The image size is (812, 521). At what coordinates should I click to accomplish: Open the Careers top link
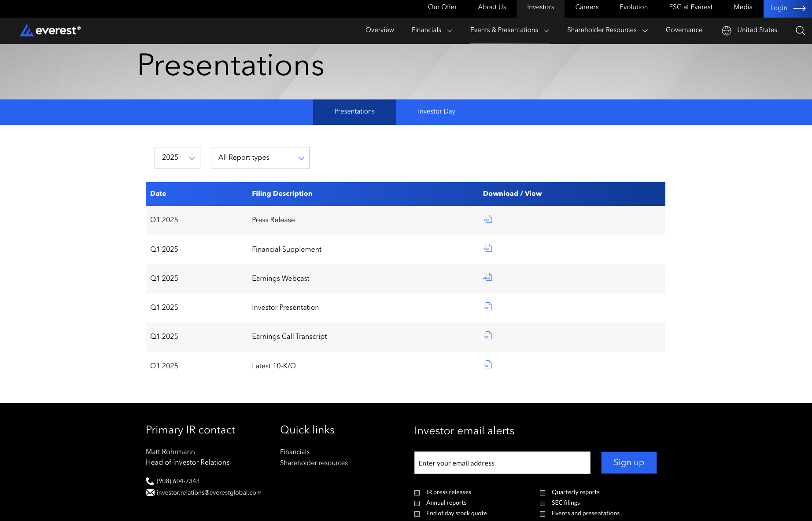[587, 7]
